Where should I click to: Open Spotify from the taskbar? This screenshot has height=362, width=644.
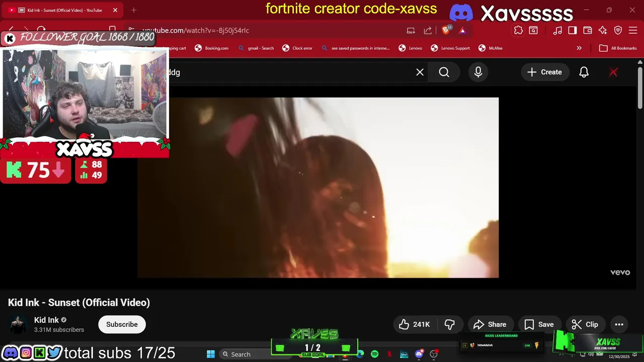tap(375, 354)
